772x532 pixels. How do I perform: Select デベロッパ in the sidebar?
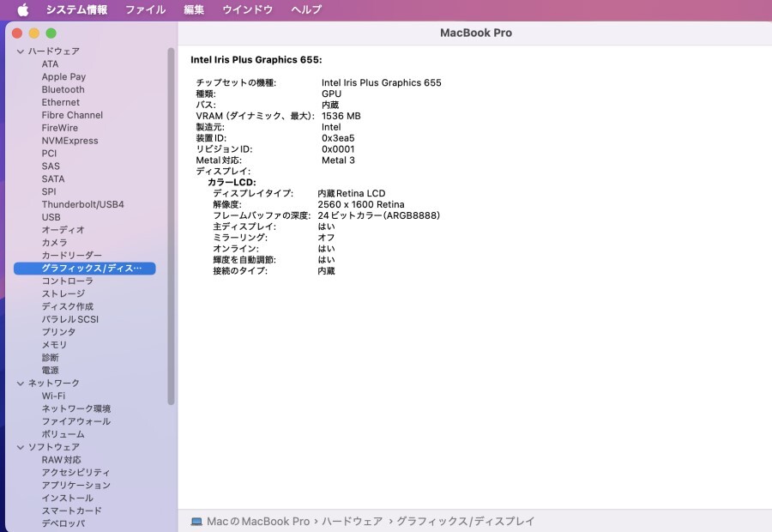(63, 523)
